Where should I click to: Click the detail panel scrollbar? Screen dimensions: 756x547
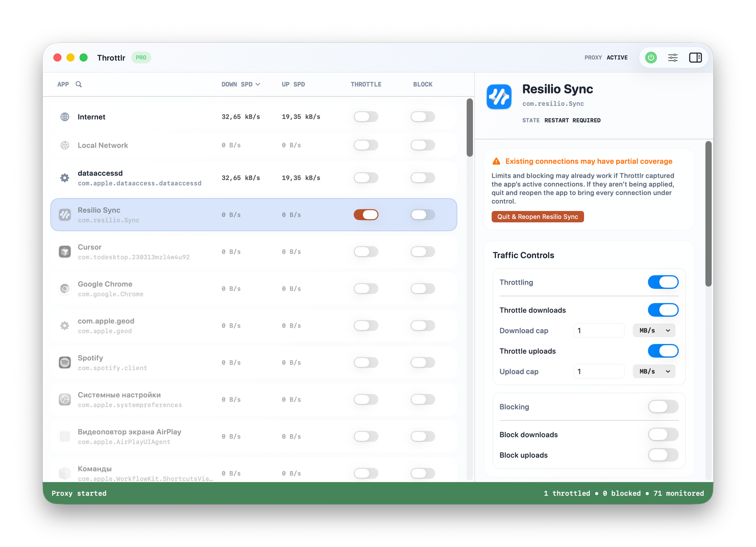(708, 214)
